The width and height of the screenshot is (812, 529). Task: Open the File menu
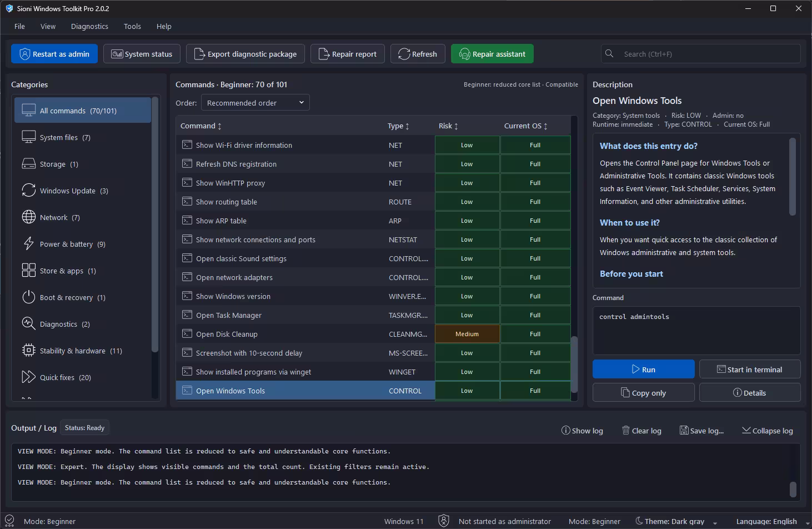(19, 26)
